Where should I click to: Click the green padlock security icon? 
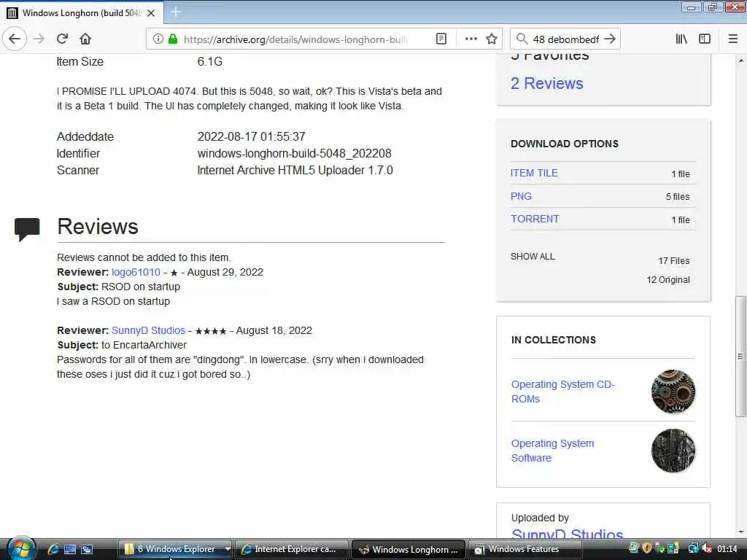173,39
